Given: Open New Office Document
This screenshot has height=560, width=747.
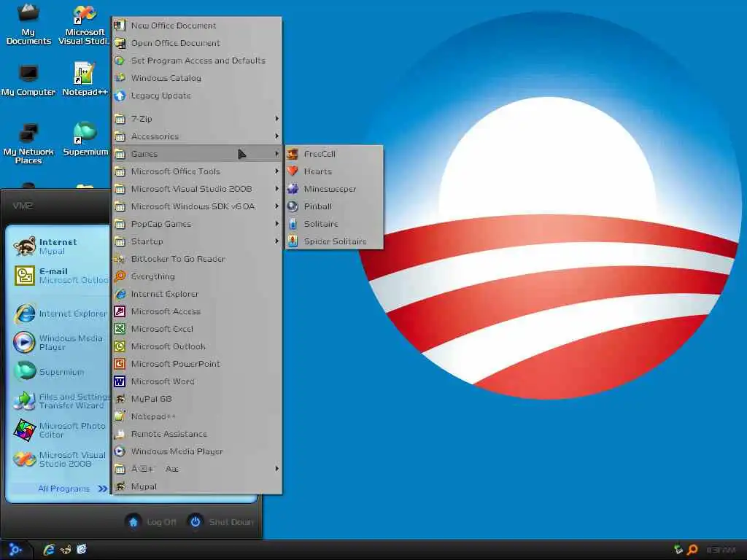Looking at the screenshot, I should pyautogui.click(x=197, y=26).
